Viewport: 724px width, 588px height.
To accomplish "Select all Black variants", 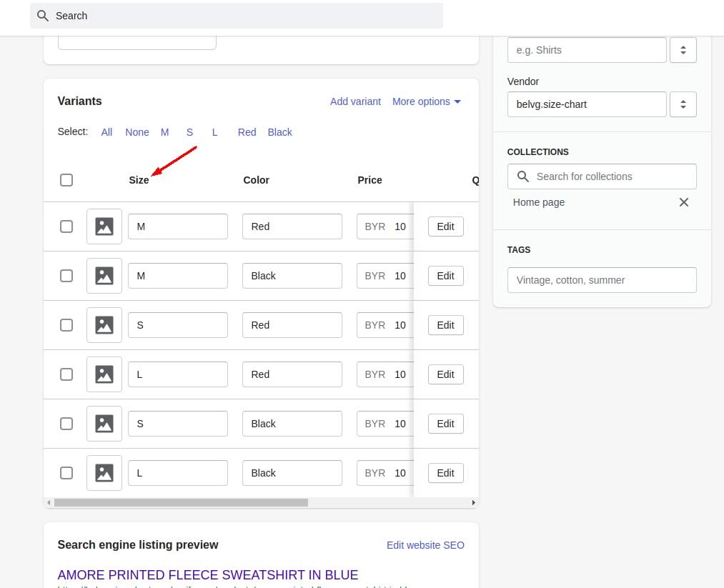I will pos(280,132).
